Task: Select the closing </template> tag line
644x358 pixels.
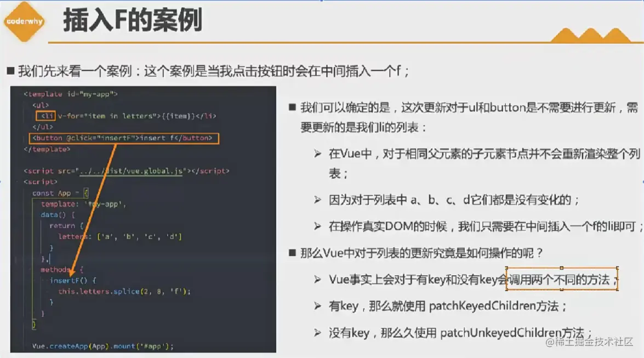Action: point(47,149)
